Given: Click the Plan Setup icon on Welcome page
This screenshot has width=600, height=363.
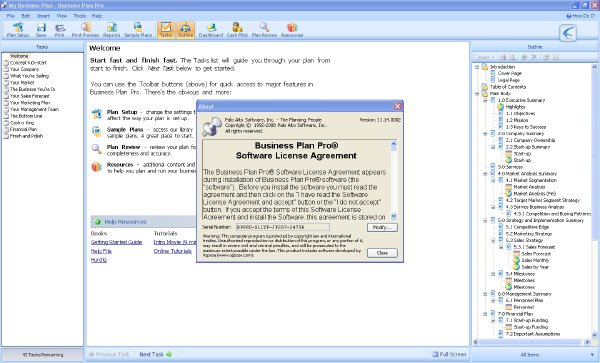Looking at the screenshot, I should click(x=96, y=114).
